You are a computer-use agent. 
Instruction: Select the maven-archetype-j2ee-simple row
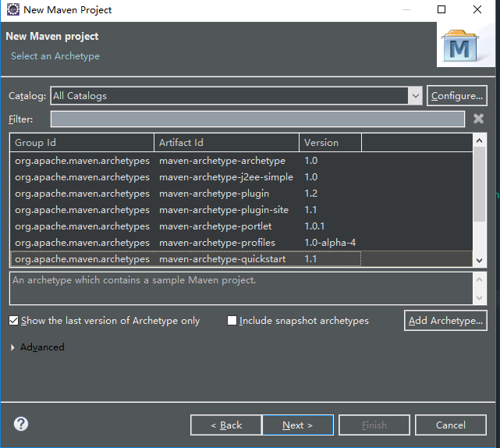[x=241, y=177]
